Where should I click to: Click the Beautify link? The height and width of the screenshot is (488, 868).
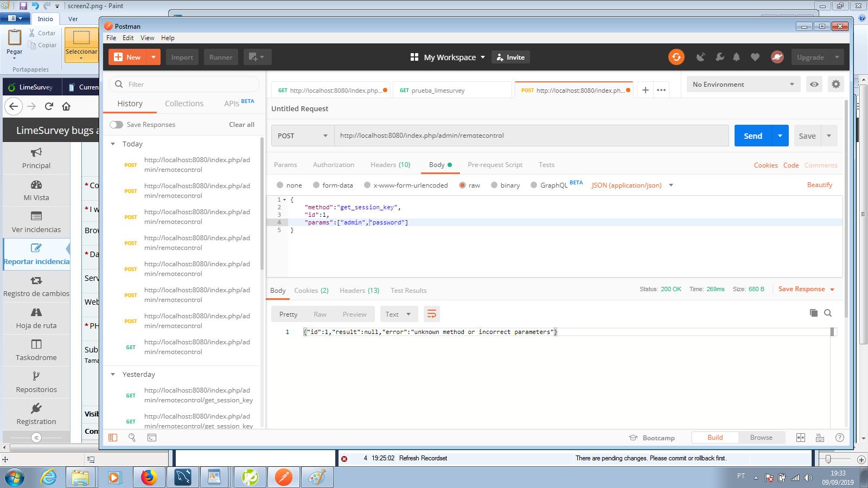point(819,185)
